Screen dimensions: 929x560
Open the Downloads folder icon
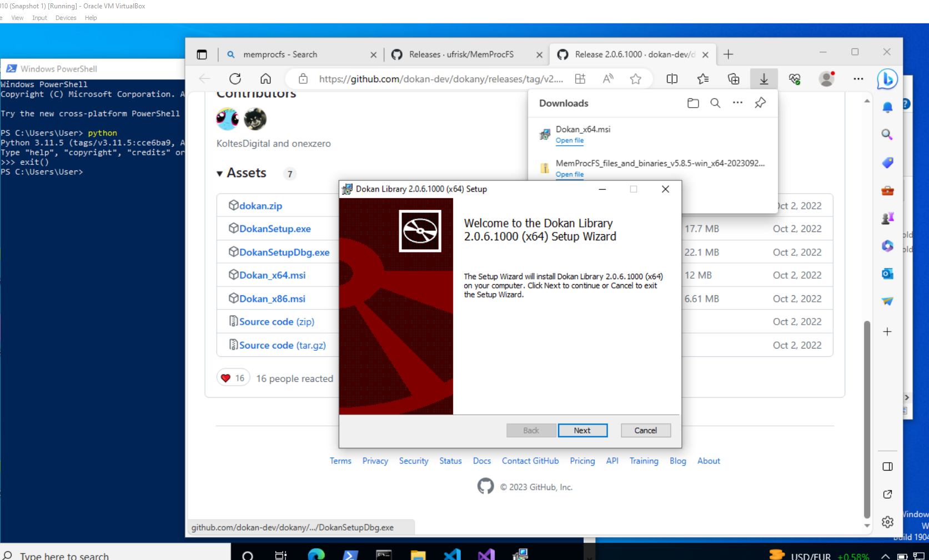click(x=692, y=103)
